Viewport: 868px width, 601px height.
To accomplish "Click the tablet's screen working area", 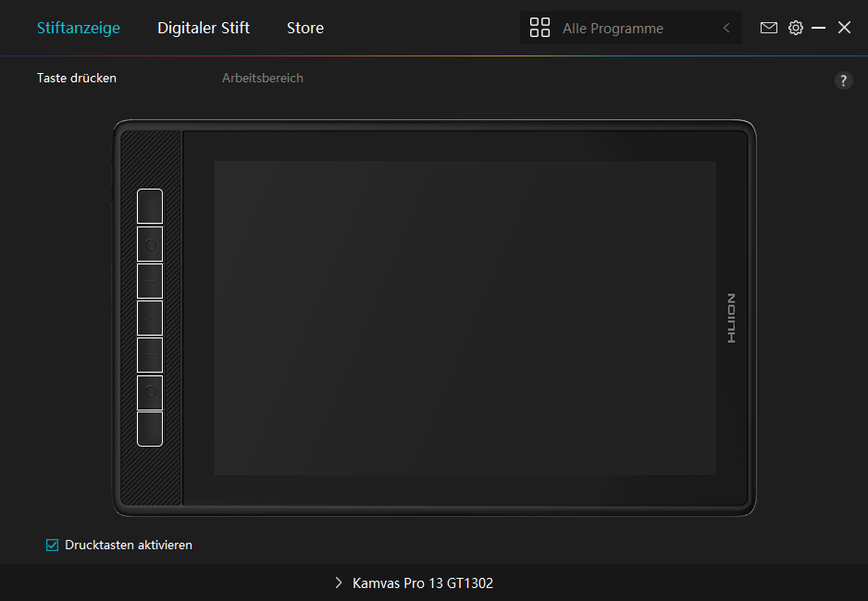I will pyautogui.click(x=465, y=318).
